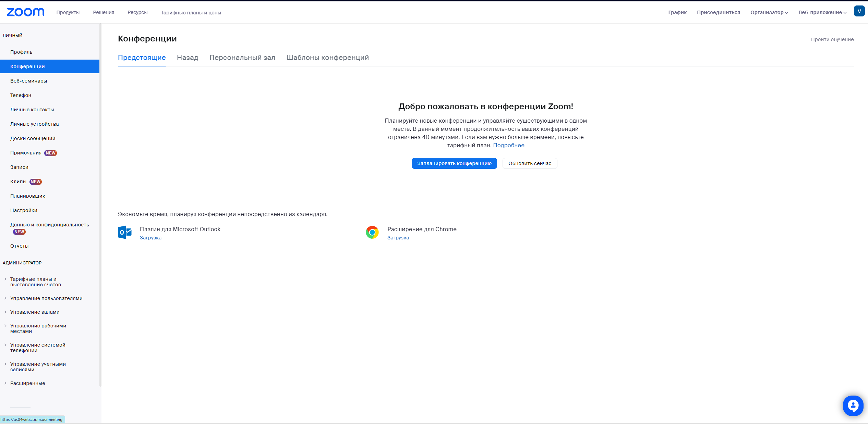Expand Управление учетными записями section
This screenshot has width=868, height=424.
(38, 367)
